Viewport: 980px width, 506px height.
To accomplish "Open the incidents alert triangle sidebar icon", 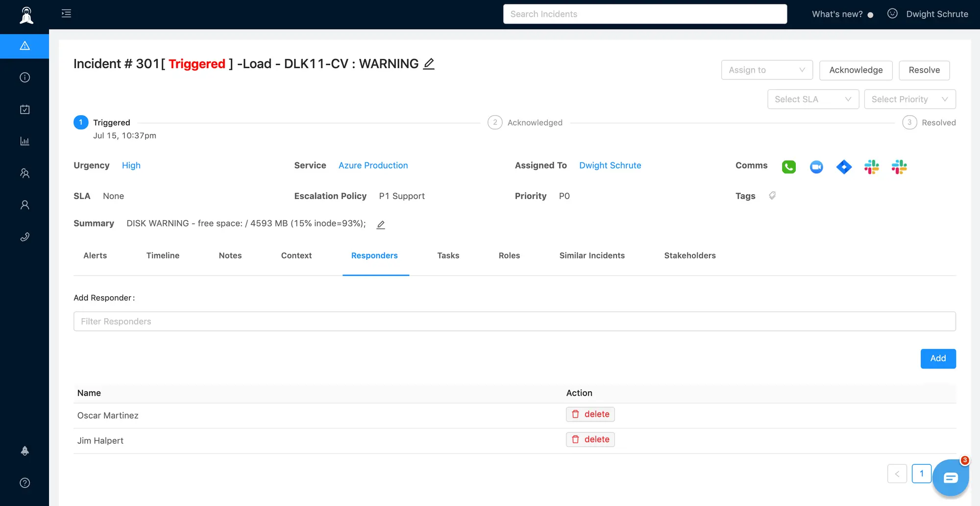I will [24, 46].
